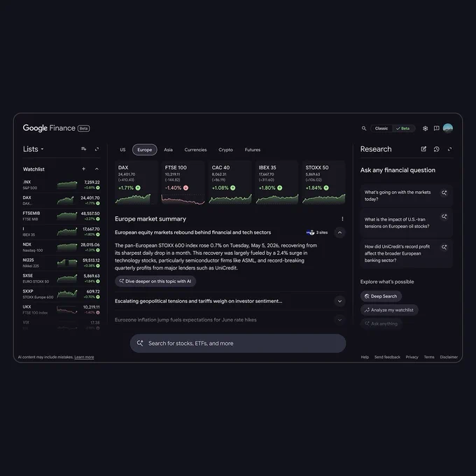The width and height of the screenshot is (476, 476).
Task: Click the Deep Search chip
Action: tap(381, 296)
